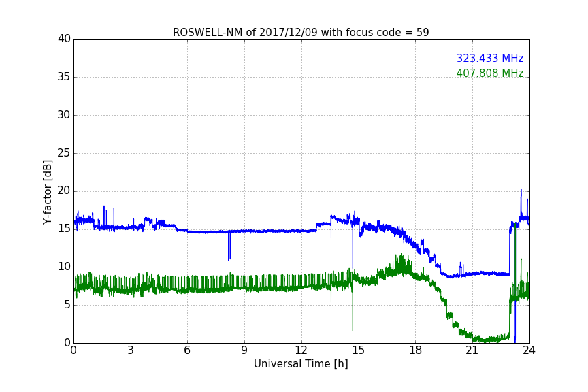The image size is (588, 392).
Task: Click y-axis tick value 20
Action: tap(64, 191)
